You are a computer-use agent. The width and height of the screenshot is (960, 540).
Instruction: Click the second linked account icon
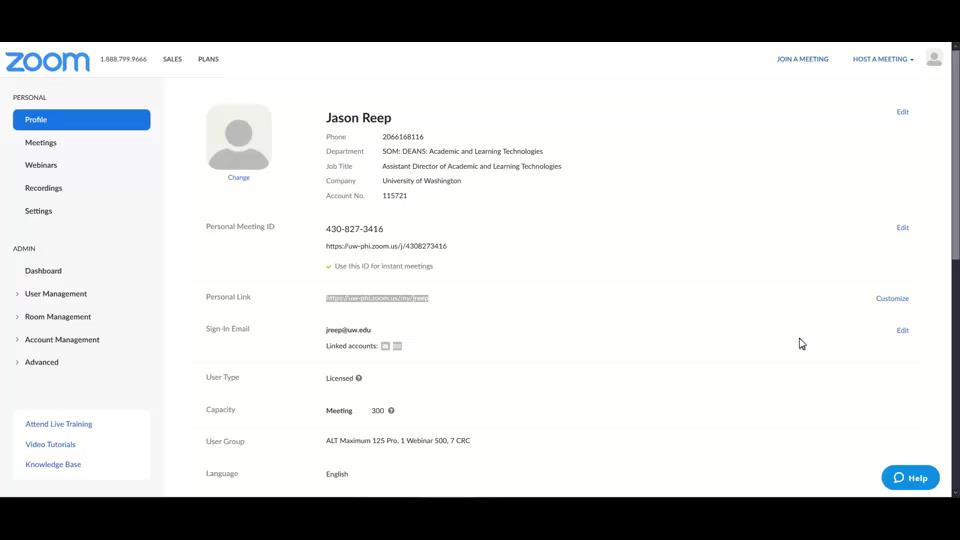(x=397, y=346)
